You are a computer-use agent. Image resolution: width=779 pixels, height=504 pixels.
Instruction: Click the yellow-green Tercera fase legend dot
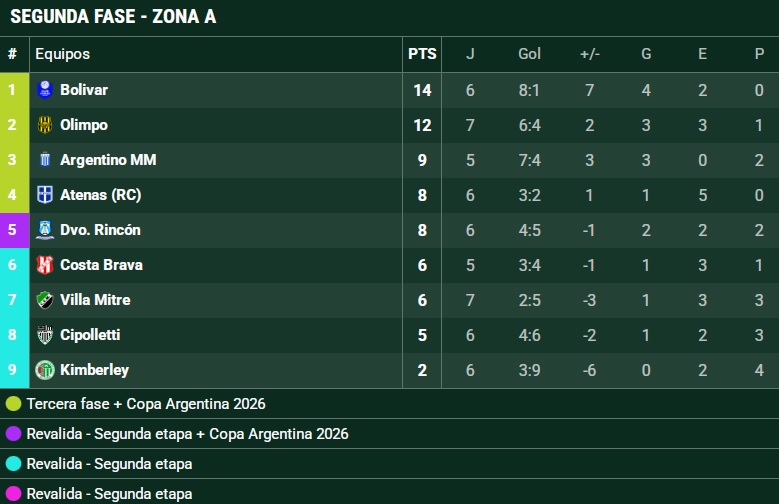(13, 404)
